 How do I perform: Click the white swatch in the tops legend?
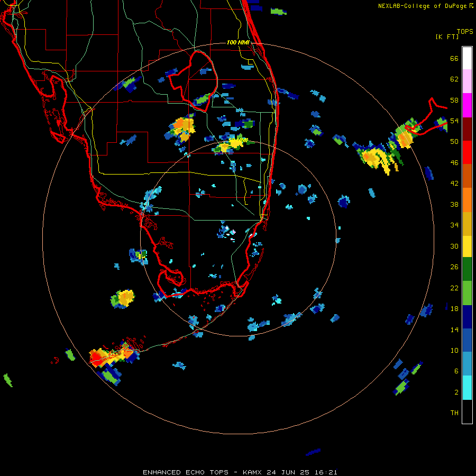point(467,58)
